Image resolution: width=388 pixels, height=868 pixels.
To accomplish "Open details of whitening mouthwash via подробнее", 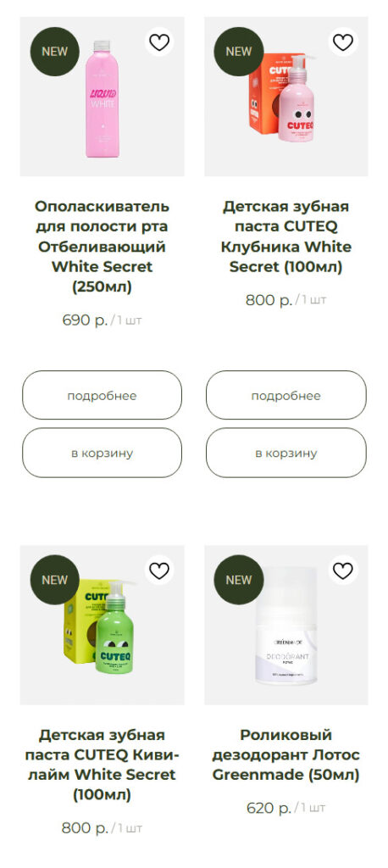I will click(102, 396).
